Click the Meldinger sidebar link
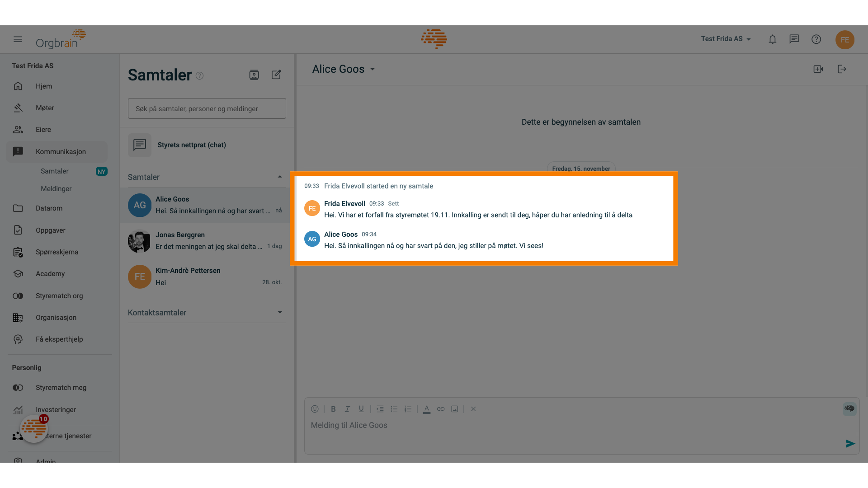The height and width of the screenshot is (488, 868). [56, 189]
